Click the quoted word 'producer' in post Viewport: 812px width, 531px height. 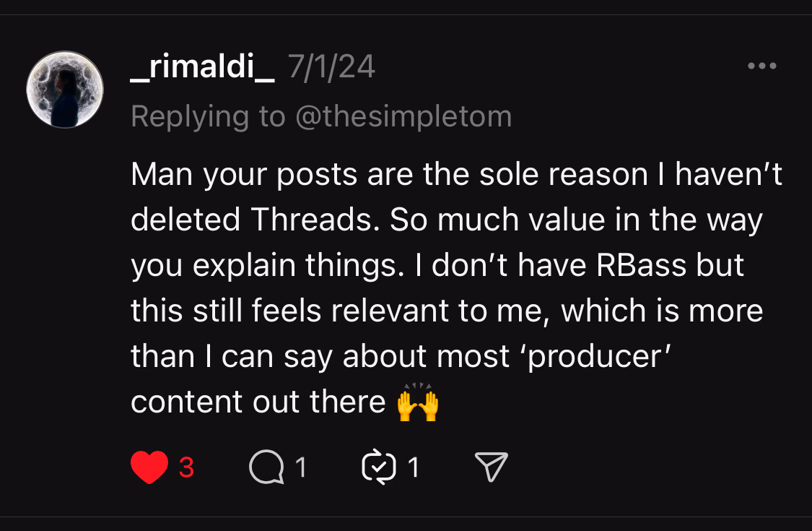tap(595, 357)
